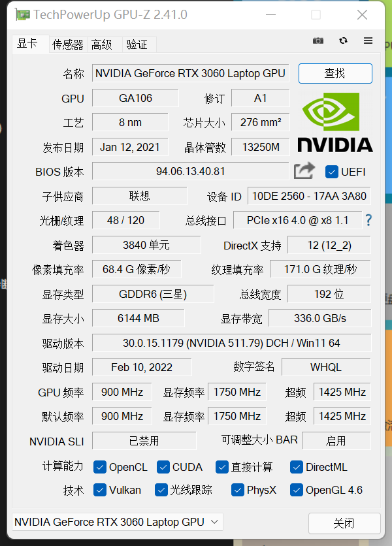Toggle the CUDA checkbox
This screenshot has height=546, width=392.
[x=163, y=467]
